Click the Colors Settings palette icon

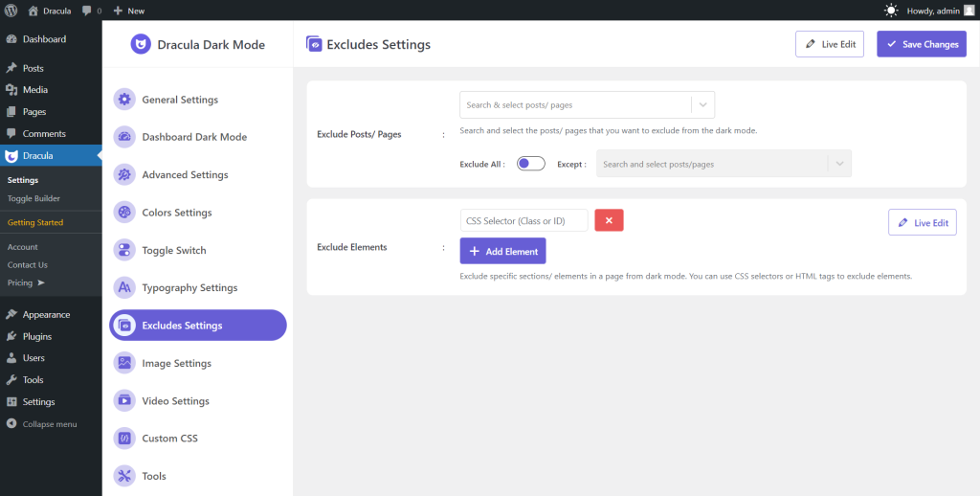click(124, 212)
